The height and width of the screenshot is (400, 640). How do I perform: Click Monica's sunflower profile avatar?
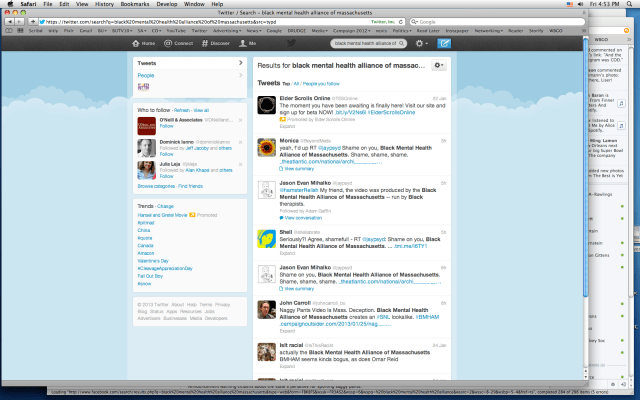[x=267, y=147]
